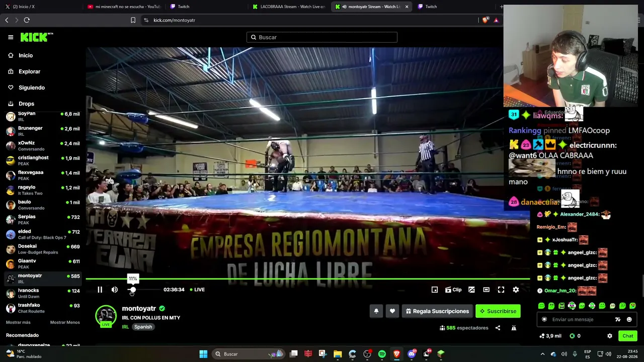Open cristianghost channel in sidebar
This screenshot has width=644, height=362.
(43, 160)
